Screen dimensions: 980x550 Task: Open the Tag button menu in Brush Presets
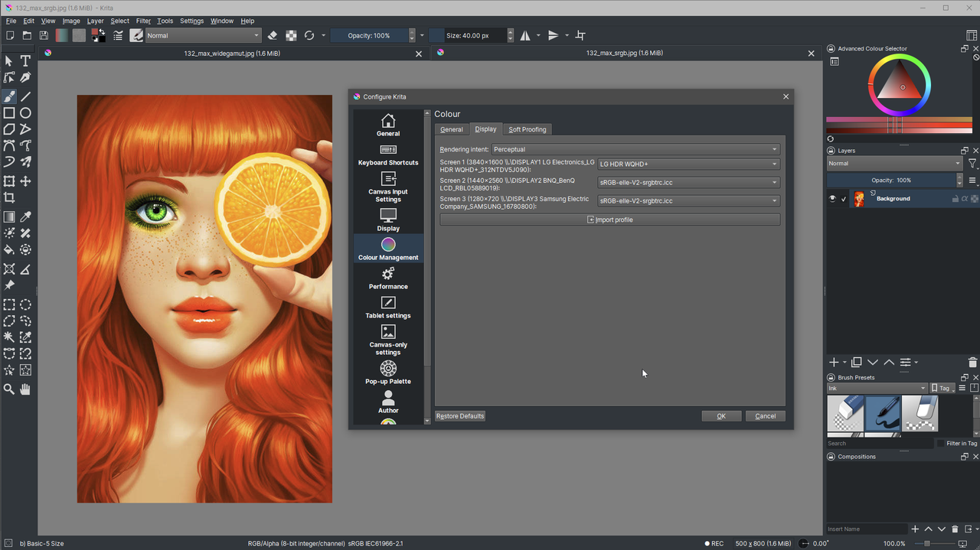point(942,388)
